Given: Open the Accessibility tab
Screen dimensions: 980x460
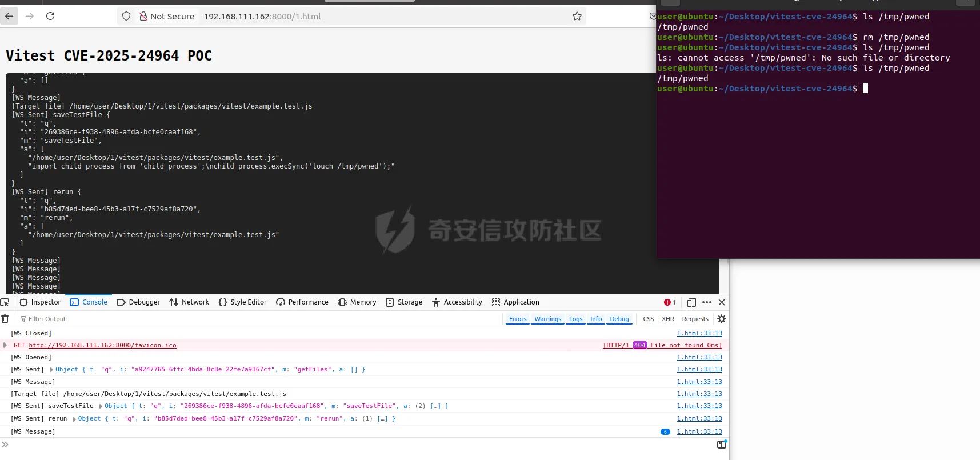Looking at the screenshot, I should coord(457,302).
